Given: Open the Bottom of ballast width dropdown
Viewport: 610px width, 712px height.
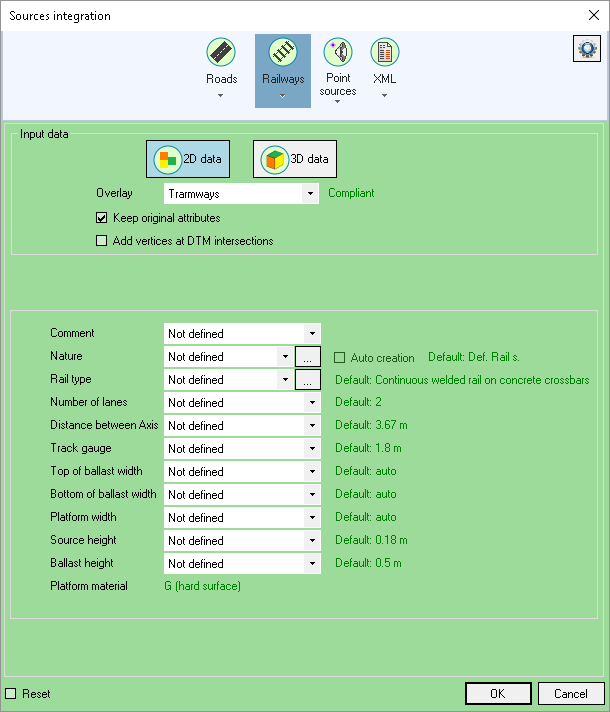Looking at the screenshot, I should coord(242,494).
